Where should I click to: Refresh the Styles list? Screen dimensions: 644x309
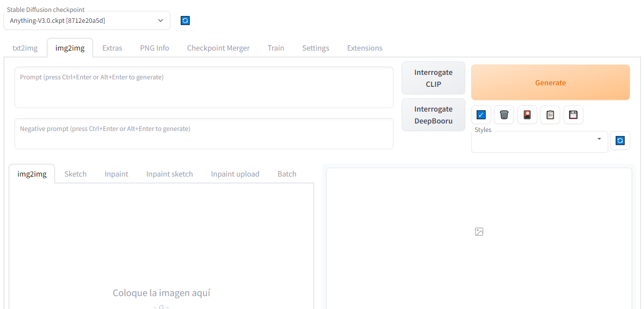pyautogui.click(x=620, y=141)
